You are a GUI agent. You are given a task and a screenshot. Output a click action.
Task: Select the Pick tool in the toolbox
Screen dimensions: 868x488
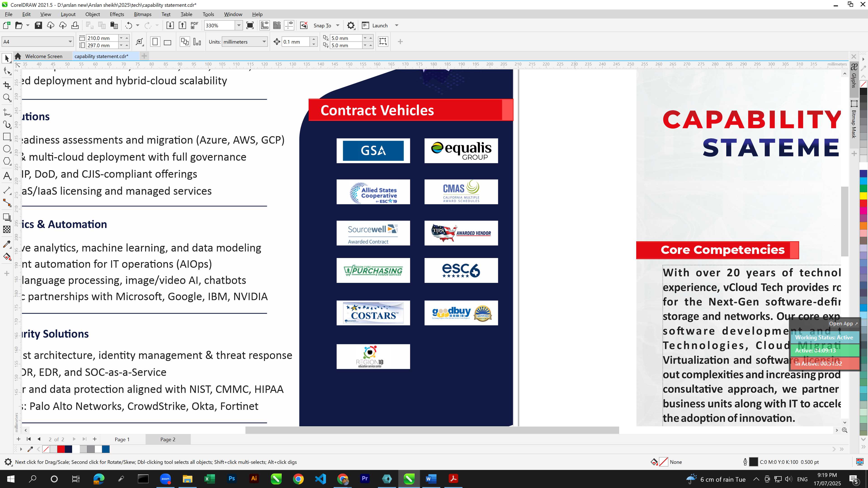point(7,59)
